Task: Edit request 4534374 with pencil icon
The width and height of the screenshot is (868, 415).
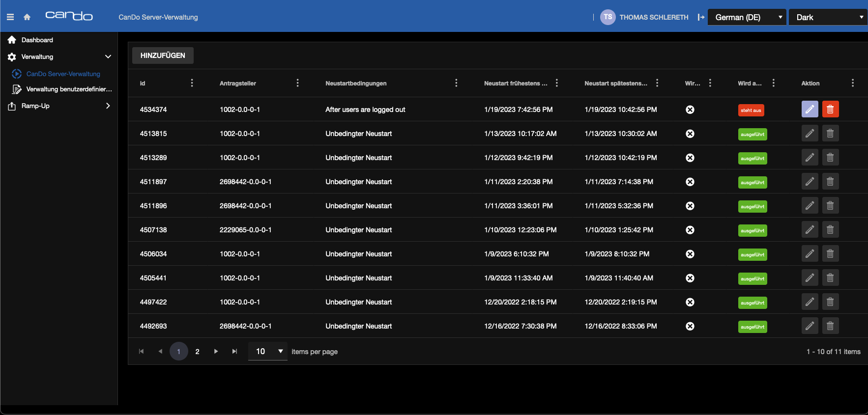Action: [810, 109]
